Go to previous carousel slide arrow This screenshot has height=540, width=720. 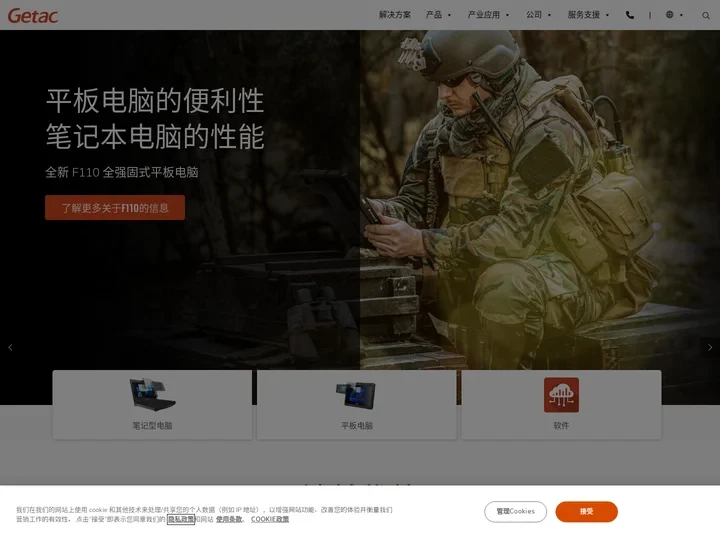click(10, 348)
